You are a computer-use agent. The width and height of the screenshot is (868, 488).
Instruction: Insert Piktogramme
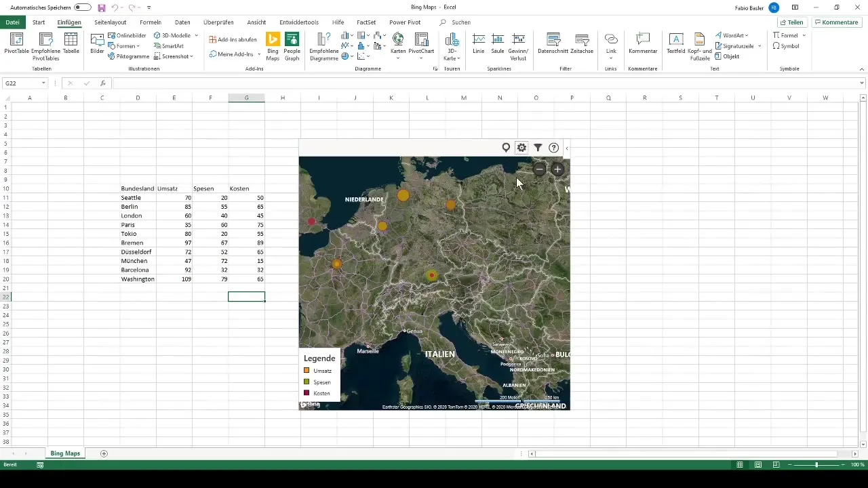pyautogui.click(x=129, y=56)
